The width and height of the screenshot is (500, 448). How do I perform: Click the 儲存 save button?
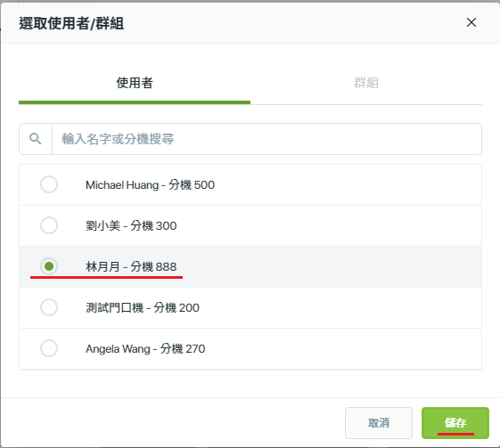455,423
